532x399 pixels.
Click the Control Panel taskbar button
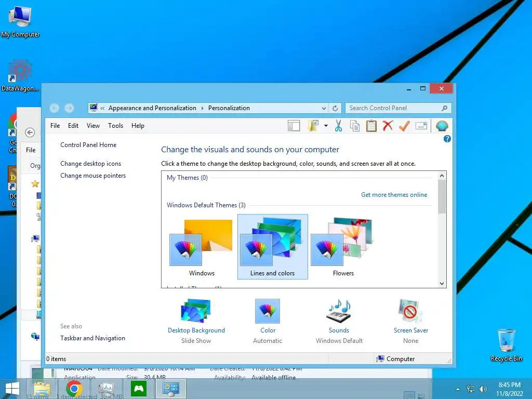pyautogui.click(x=170, y=389)
